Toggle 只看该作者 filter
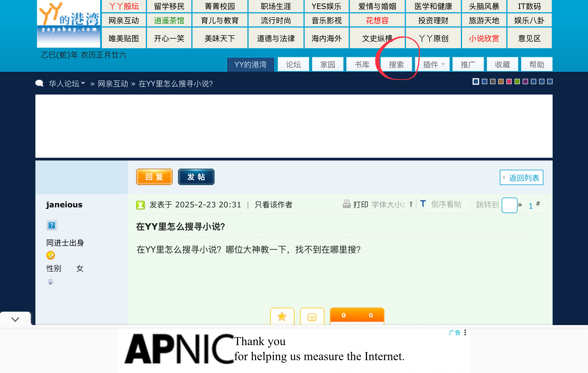The image size is (588, 373). pos(274,205)
